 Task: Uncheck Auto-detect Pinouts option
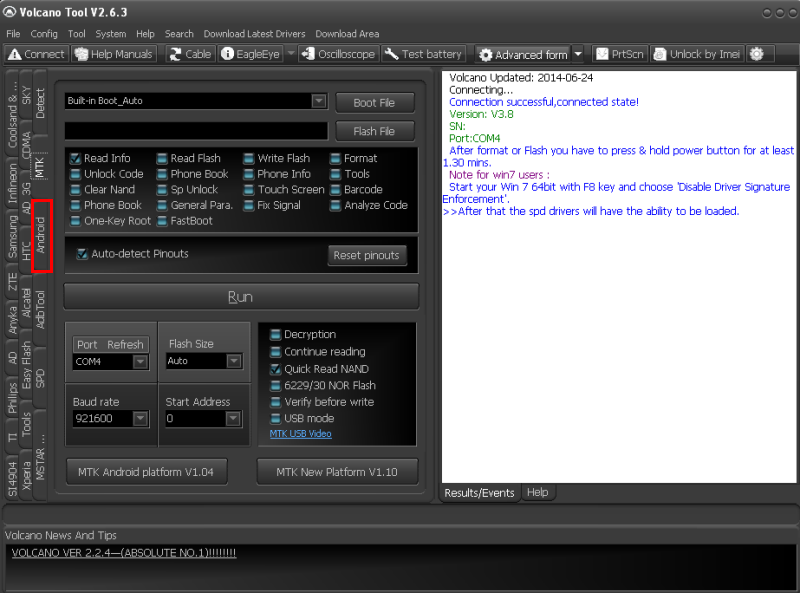click(x=83, y=254)
